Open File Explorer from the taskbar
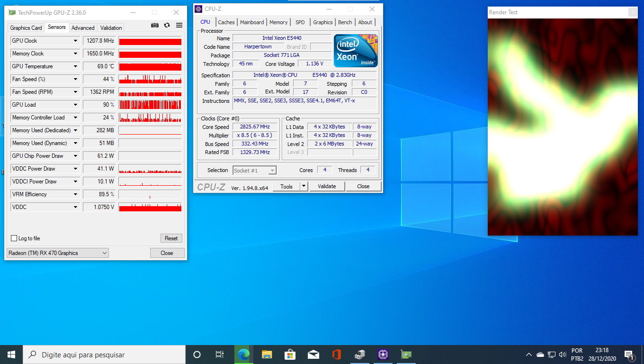Image resolution: width=644 pixels, height=364 pixels. pos(267,355)
